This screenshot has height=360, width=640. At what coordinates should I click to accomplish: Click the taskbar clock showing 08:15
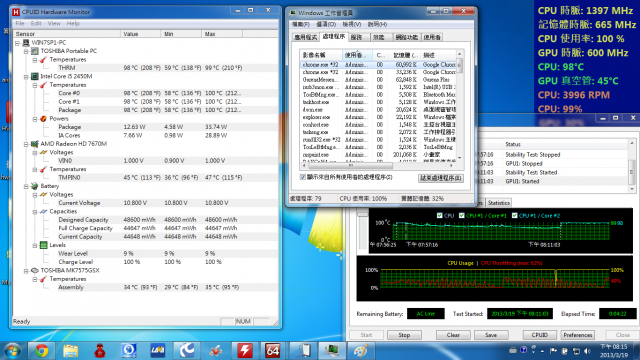[613, 351]
